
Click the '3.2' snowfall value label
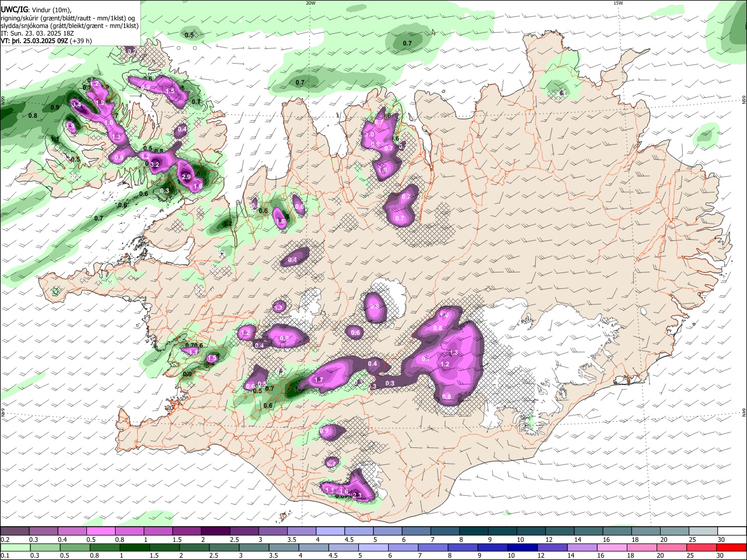click(155, 165)
